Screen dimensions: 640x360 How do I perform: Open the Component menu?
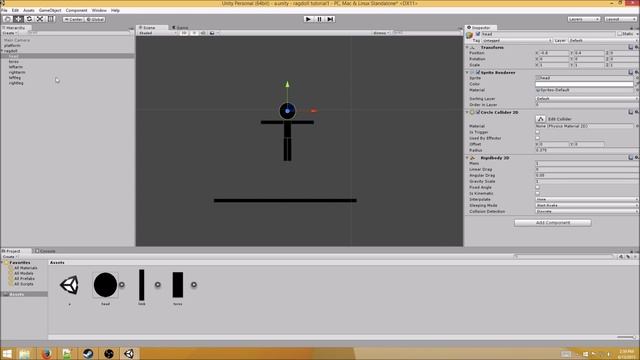[76, 10]
